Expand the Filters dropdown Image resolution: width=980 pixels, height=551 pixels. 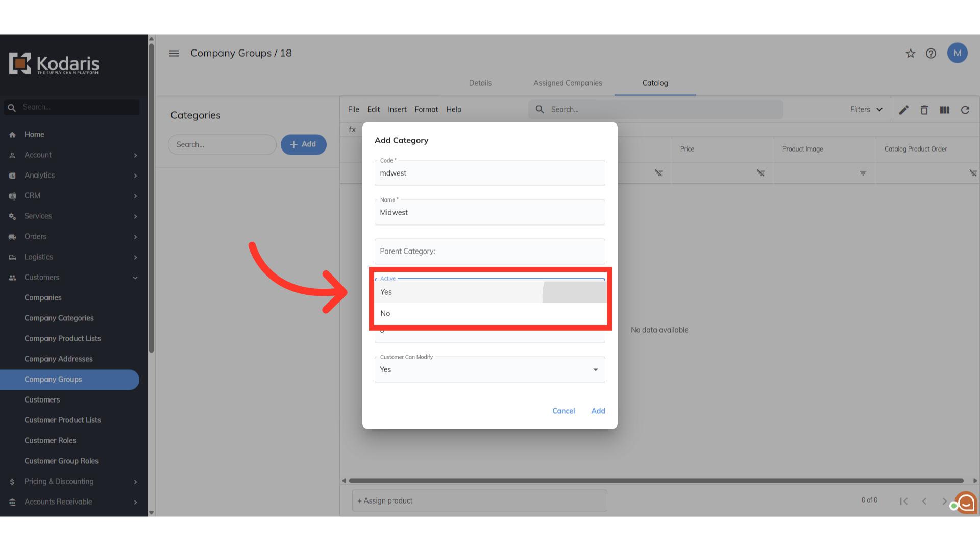tap(866, 110)
